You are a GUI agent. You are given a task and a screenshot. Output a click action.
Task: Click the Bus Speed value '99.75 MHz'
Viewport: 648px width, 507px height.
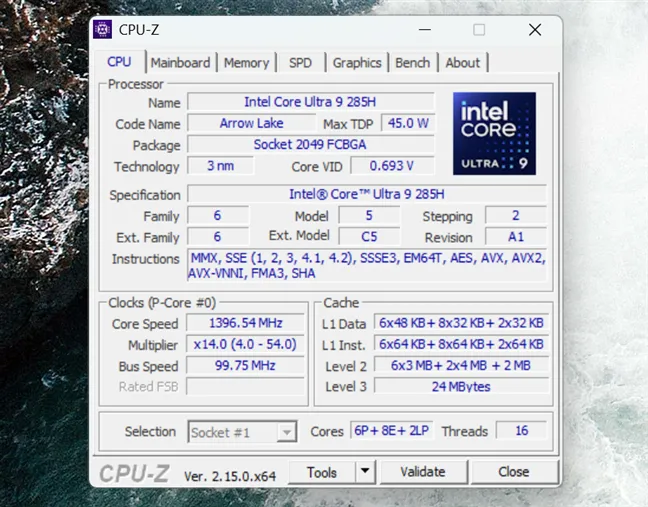(245, 366)
